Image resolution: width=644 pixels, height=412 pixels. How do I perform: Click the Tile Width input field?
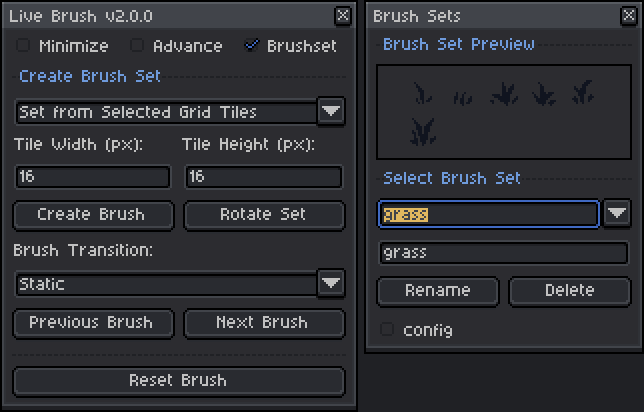[93, 176]
